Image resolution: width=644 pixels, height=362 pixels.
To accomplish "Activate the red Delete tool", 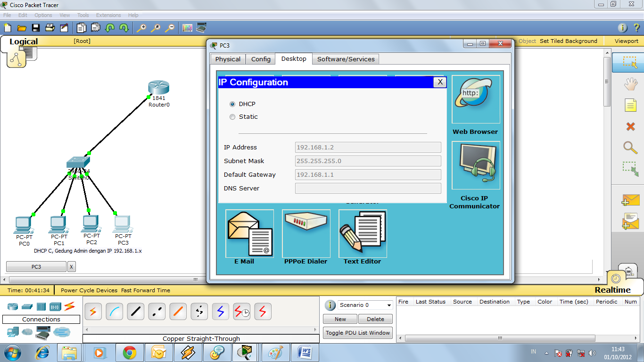I will click(x=630, y=126).
